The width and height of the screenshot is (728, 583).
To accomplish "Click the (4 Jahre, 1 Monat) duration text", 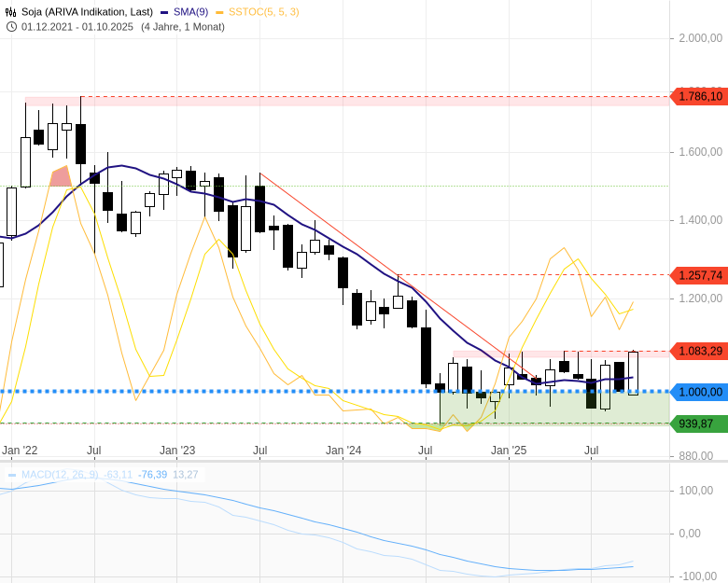I will [x=183, y=26].
